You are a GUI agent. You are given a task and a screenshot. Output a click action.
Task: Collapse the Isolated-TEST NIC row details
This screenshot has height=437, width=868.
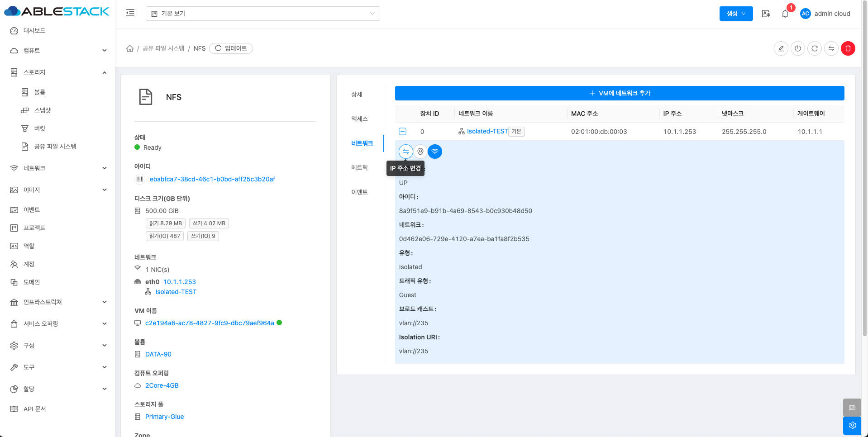pyautogui.click(x=402, y=132)
